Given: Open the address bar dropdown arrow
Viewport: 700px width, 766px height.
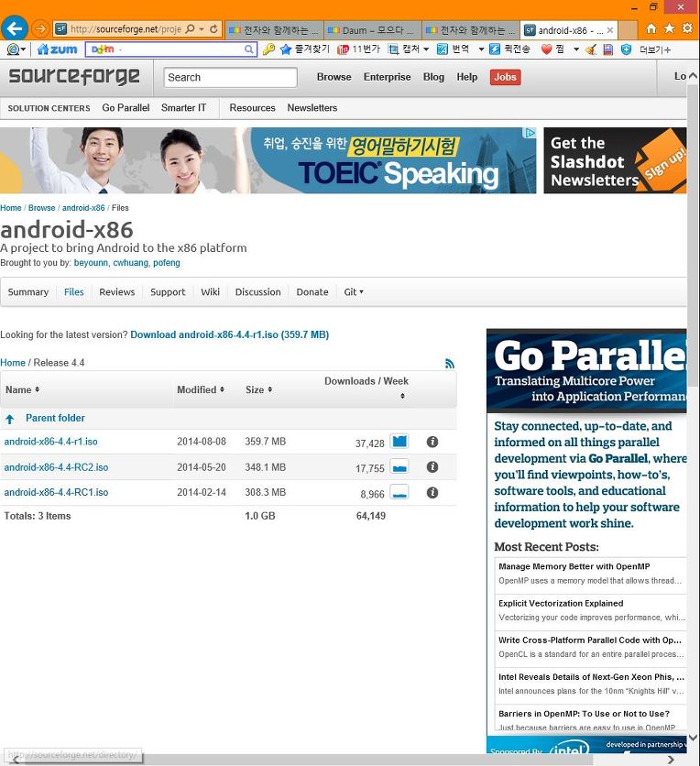Looking at the screenshot, I should (x=202, y=28).
